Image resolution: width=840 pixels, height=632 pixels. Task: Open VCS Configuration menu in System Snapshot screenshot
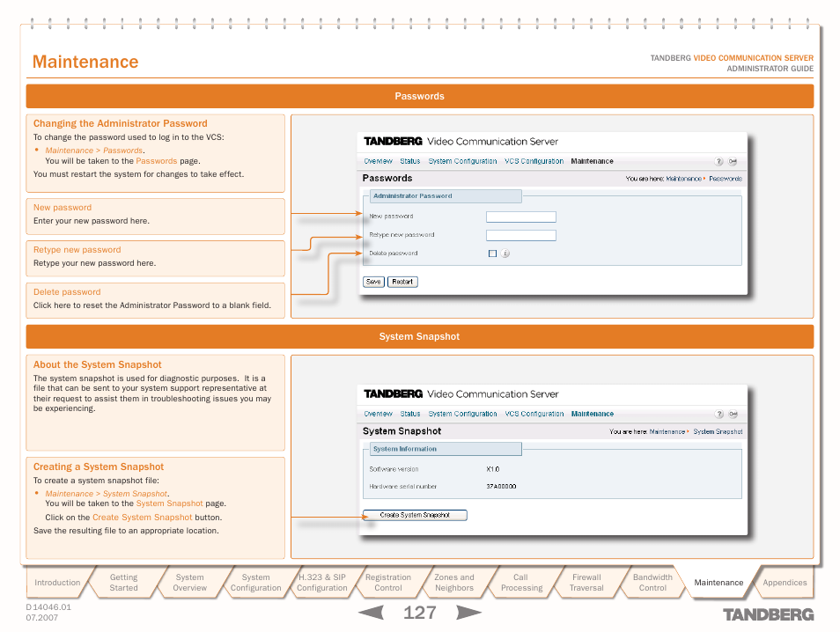(x=534, y=414)
